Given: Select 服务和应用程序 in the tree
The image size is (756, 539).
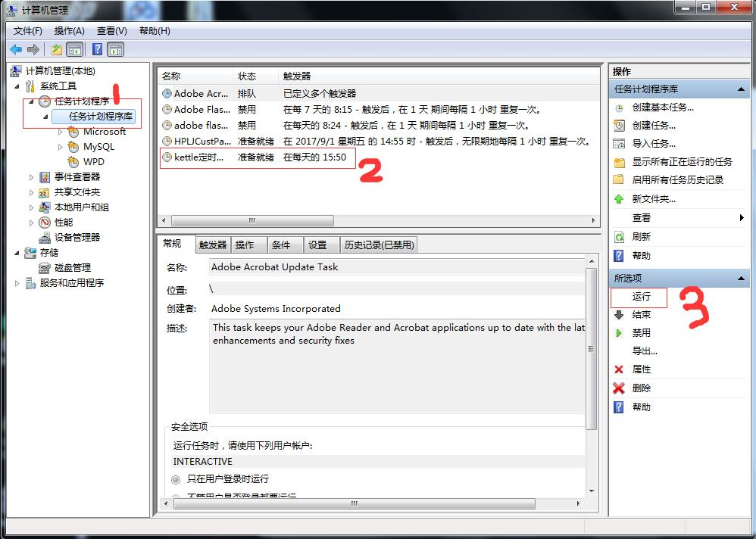Looking at the screenshot, I should point(72,282).
